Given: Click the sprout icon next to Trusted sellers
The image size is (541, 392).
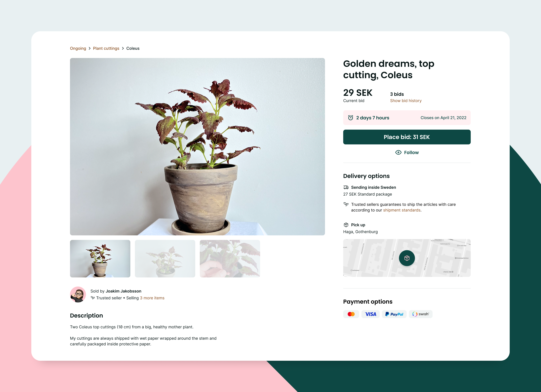Looking at the screenshot, I should 346,204.
